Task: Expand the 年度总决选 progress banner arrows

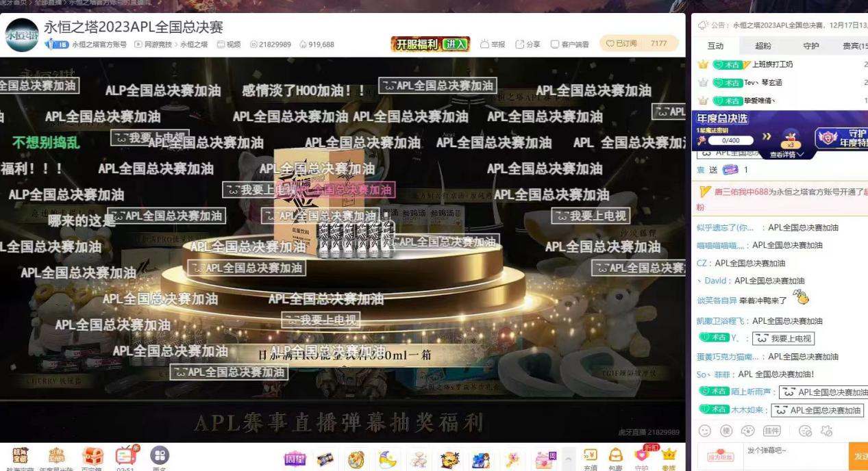Action: pos(767,136)
